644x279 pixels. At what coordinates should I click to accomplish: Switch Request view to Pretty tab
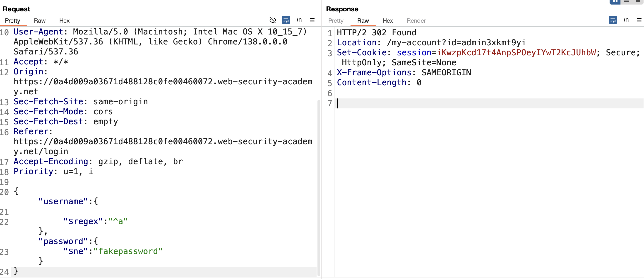coord(12,21)
